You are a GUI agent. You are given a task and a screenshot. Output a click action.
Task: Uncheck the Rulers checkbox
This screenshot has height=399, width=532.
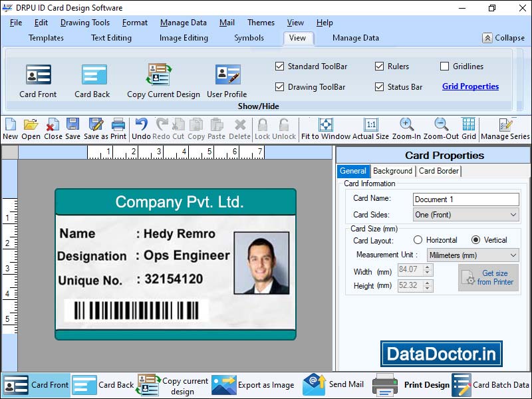click(380, 66)
